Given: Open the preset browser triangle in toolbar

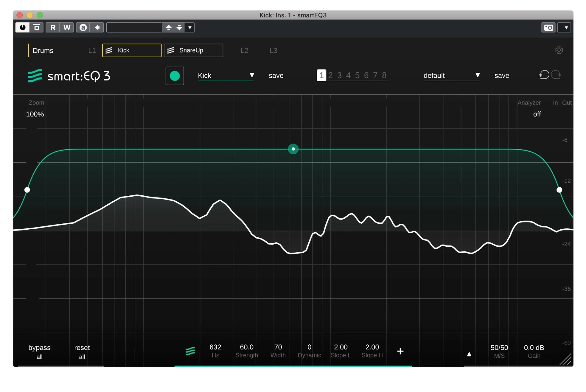Looking at the screenshot, I should pos(190,28).
